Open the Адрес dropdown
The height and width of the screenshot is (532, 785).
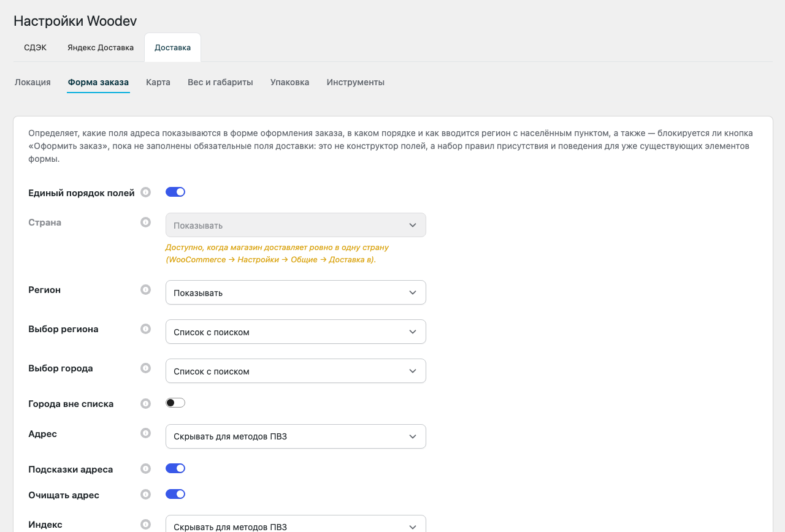tap(296, 436)
